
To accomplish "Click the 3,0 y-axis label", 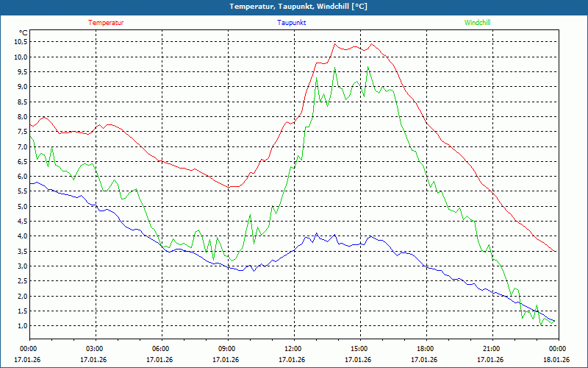I will pos(21,266).
